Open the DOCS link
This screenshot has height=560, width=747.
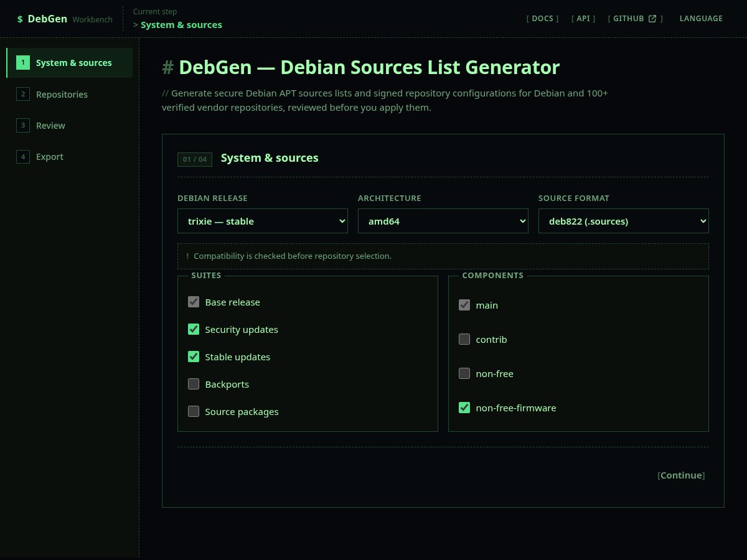pos(542,19)
